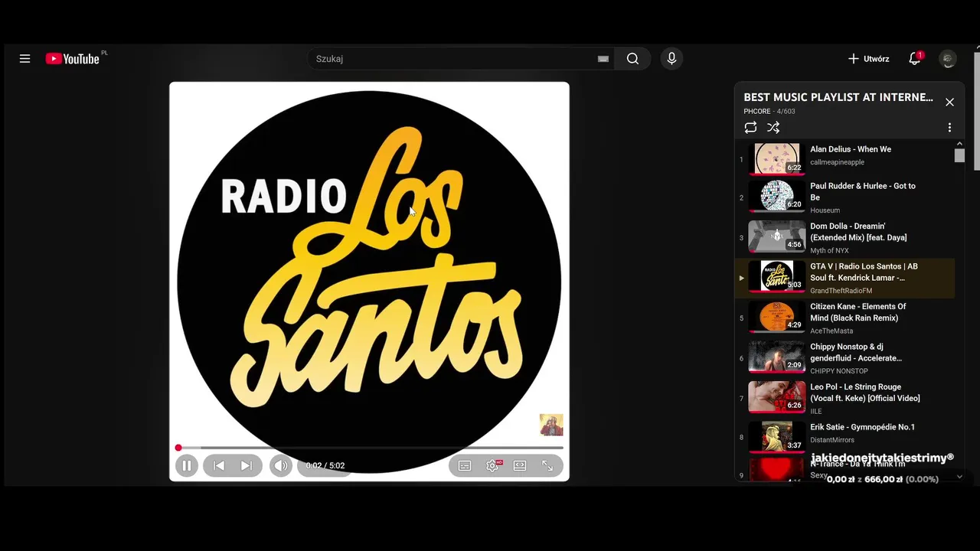Toggle subtitles on the player

coord(465,465)
